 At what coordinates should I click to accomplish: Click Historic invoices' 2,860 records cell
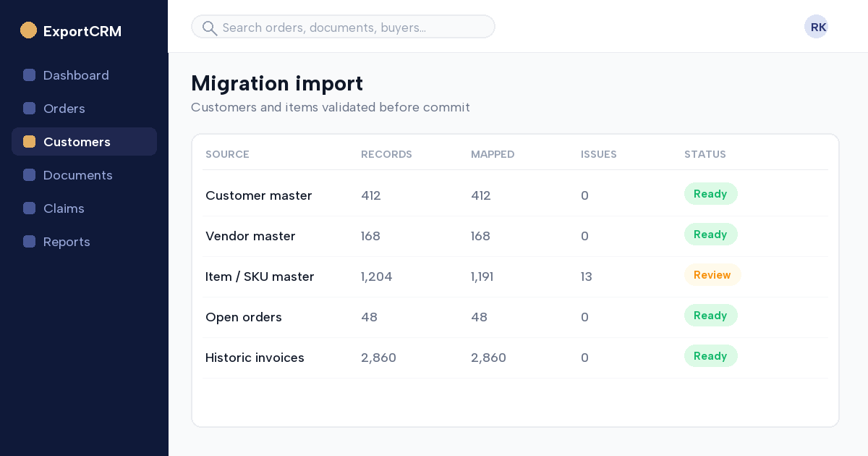(x=378, y=358)
